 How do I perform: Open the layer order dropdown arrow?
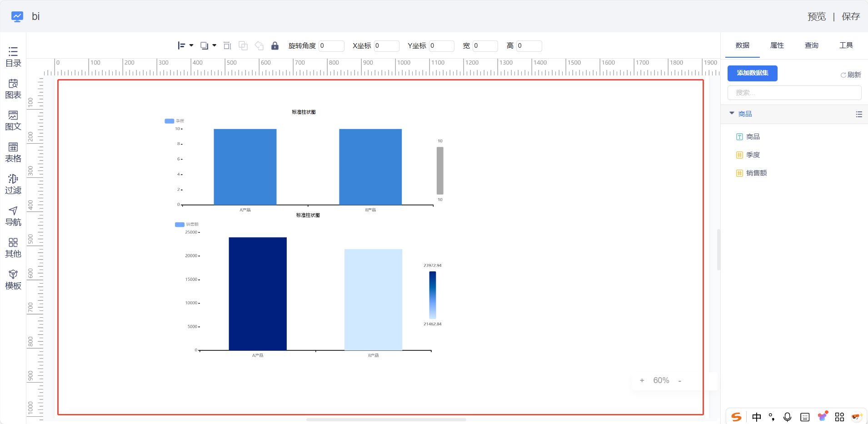click(x=214, y=45)
